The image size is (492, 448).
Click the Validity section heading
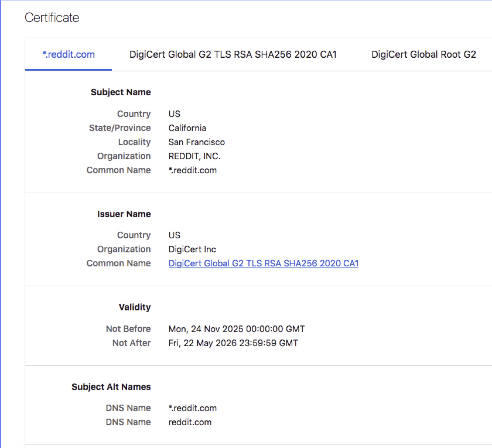(135, 307)
